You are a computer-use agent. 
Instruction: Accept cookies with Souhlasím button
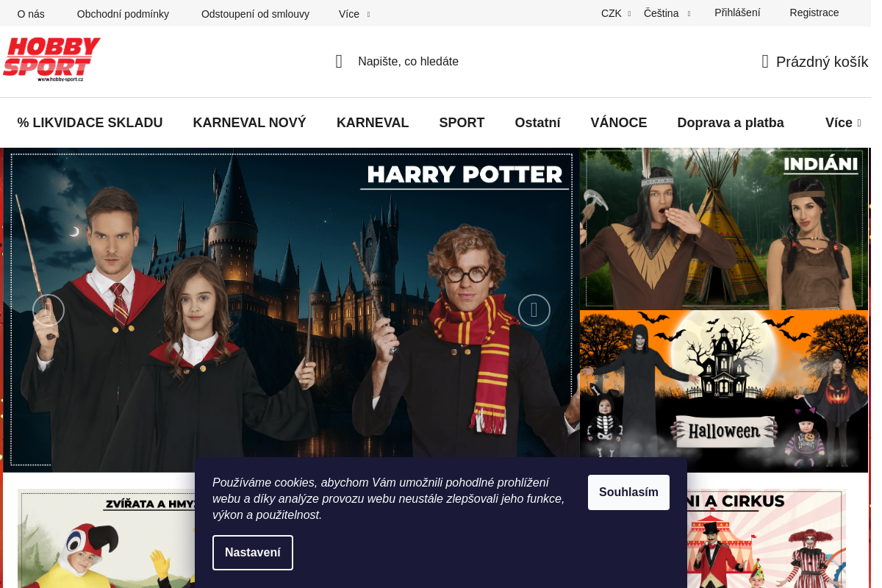coord(628,492)
